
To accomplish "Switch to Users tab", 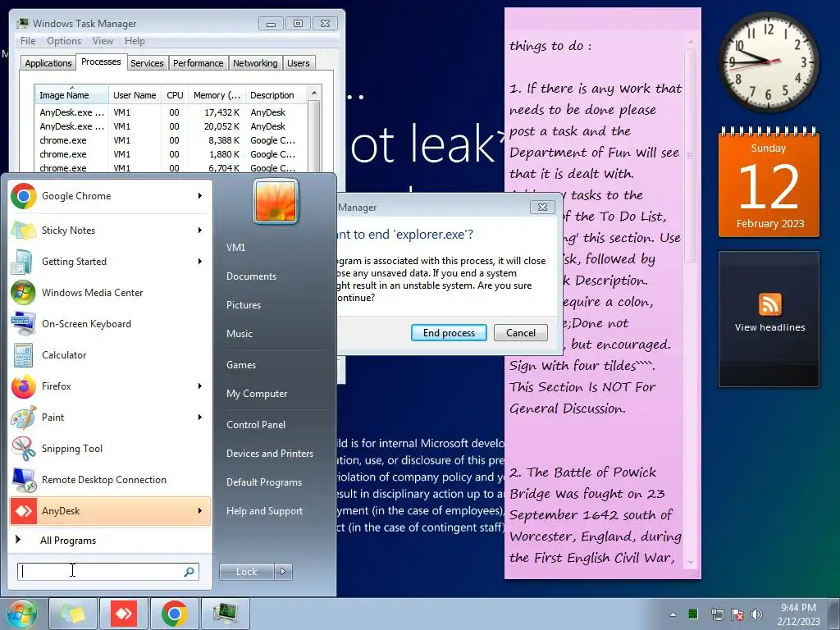I will [299, 63].
